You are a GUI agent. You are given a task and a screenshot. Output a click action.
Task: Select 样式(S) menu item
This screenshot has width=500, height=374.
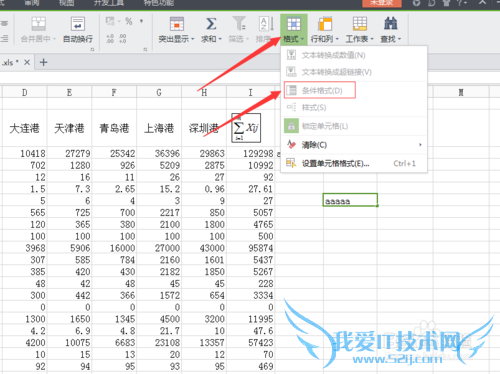[x=354, y=108]
